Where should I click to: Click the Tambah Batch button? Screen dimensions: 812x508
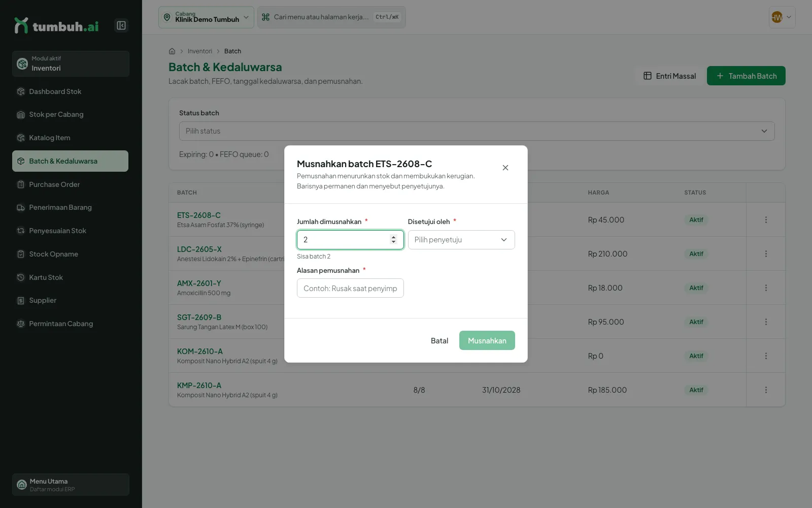746,76
